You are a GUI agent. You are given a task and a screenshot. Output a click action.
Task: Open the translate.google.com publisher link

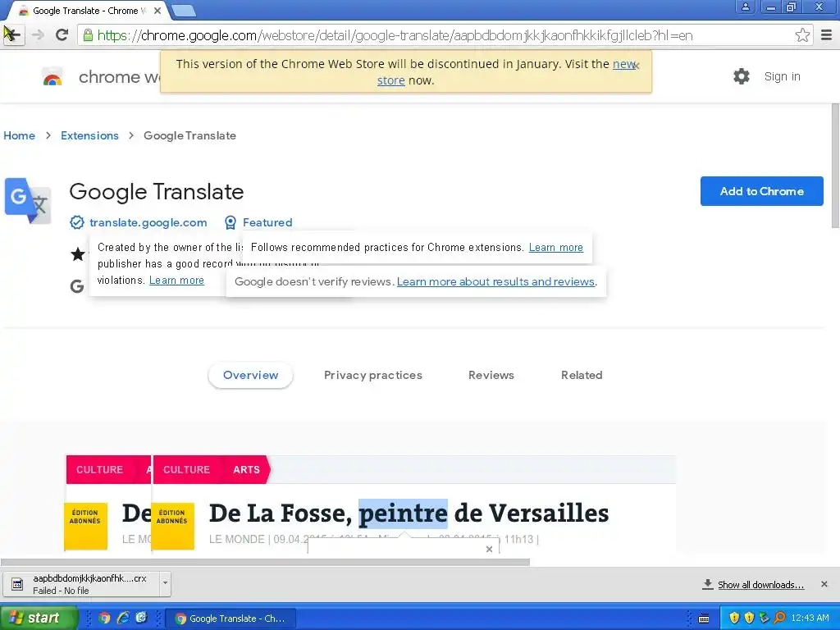(148, 222)
